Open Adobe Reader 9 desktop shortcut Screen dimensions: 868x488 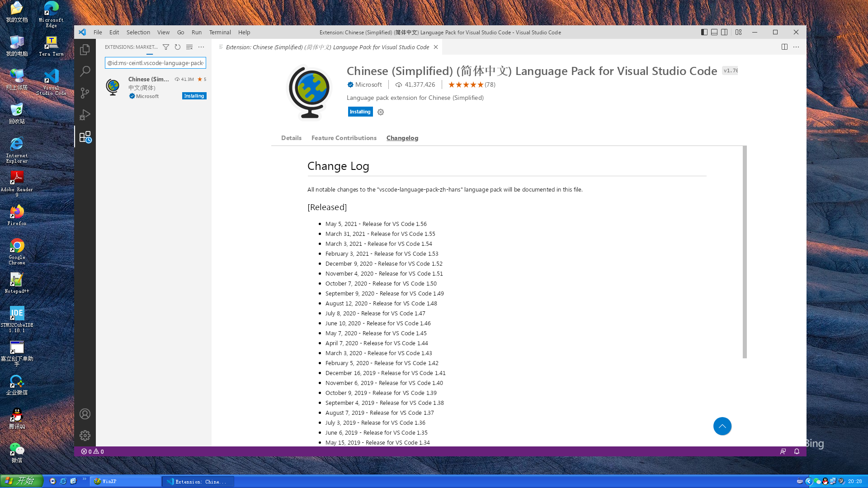click(17, 183)
